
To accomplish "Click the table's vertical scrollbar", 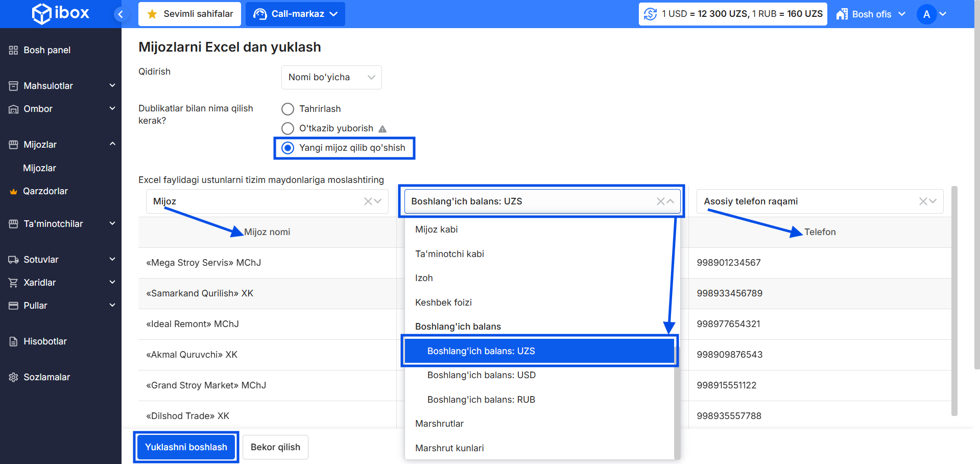I will pyautogui.click(x=954, y=300).
